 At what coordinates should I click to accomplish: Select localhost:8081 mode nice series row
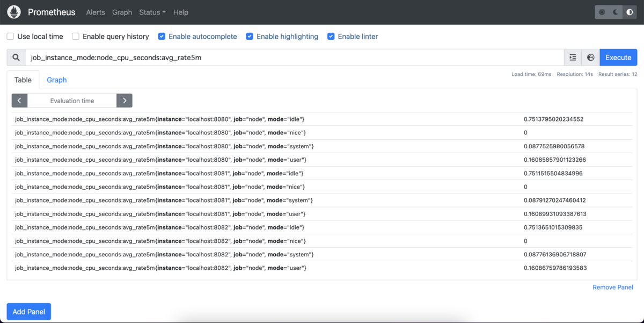pyautogui.click(x=322, y=186)
